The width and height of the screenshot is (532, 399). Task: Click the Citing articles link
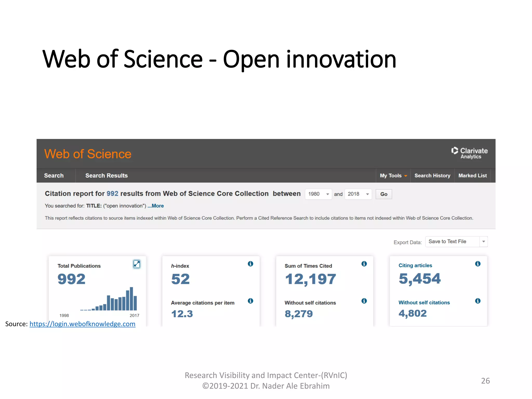[415, 265]
